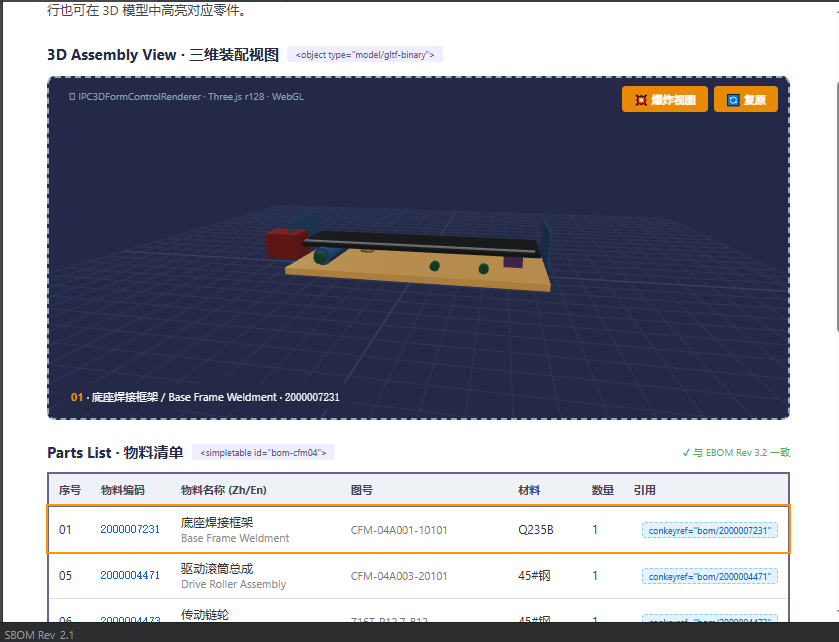Click the 数量 column header
This screenshot has width=839, height=642.
point(602,490)
